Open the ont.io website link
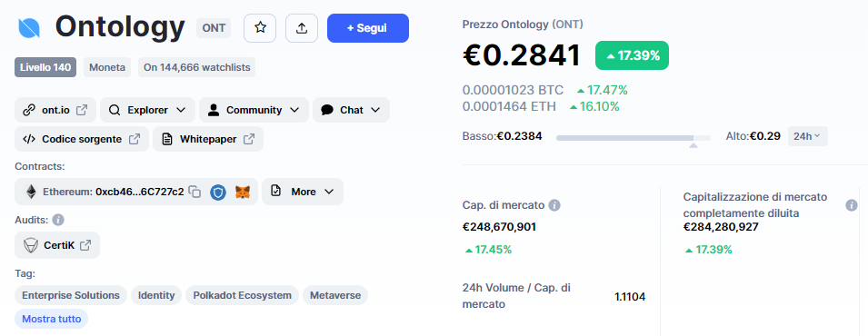868x336 pixels. (x=55, y=110)
